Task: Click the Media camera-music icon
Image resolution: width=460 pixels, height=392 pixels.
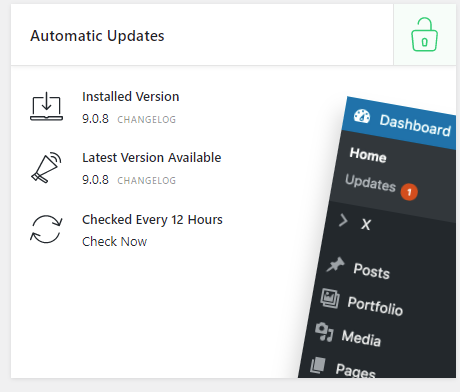Action: click(324, 332)
